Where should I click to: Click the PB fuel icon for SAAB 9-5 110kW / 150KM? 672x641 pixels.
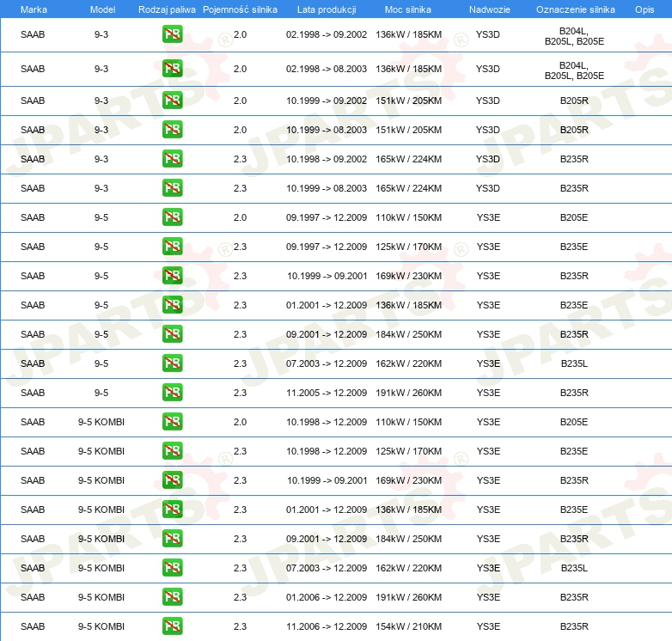(172, 217)
